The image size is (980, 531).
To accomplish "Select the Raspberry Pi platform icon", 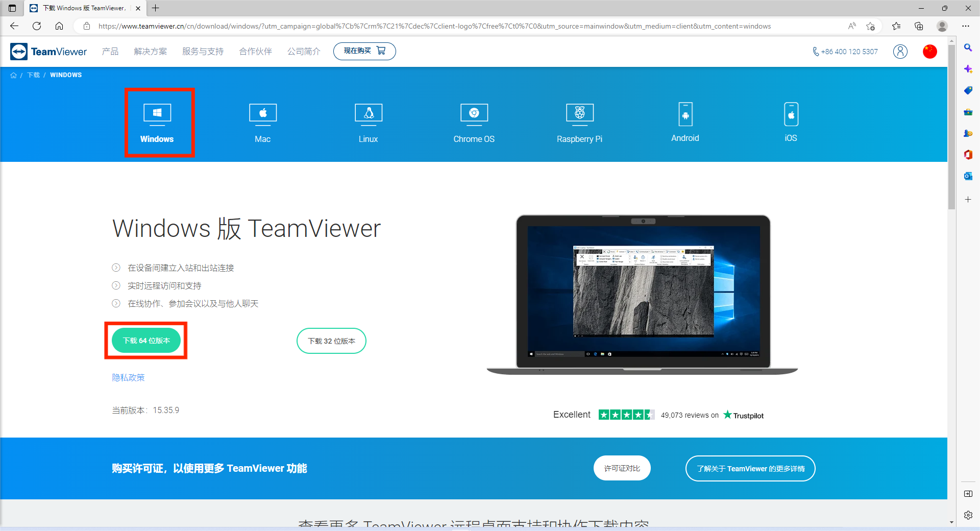I will coord(580,115).
